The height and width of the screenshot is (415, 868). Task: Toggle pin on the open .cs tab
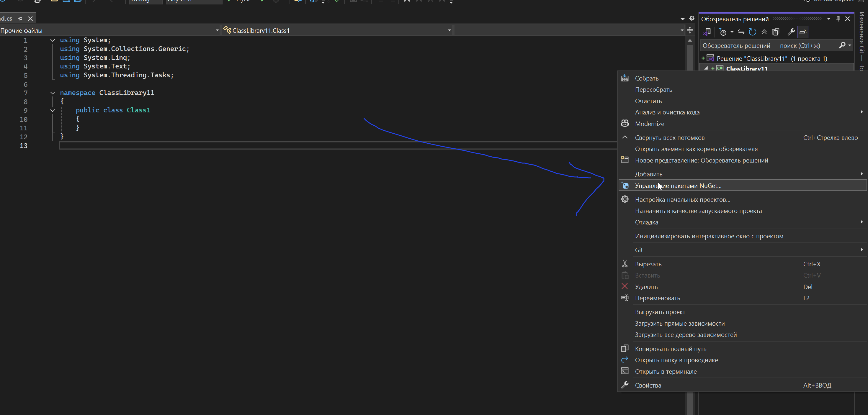click(x=20, y=19)
